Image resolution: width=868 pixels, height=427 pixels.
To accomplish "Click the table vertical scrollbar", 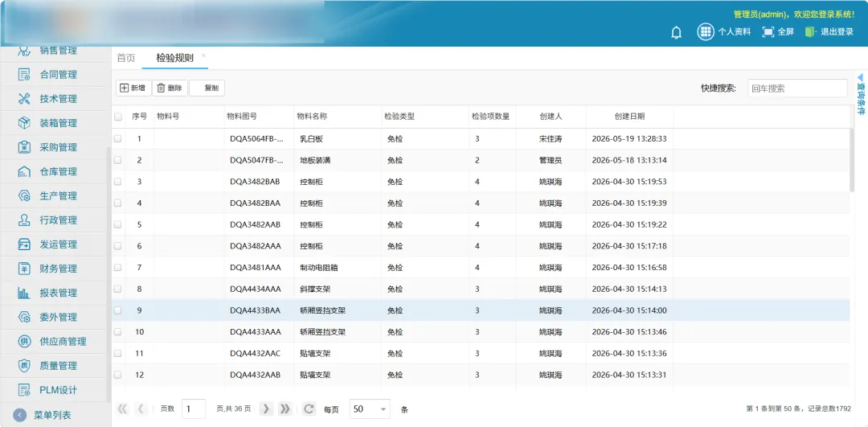I will point(852,161).
